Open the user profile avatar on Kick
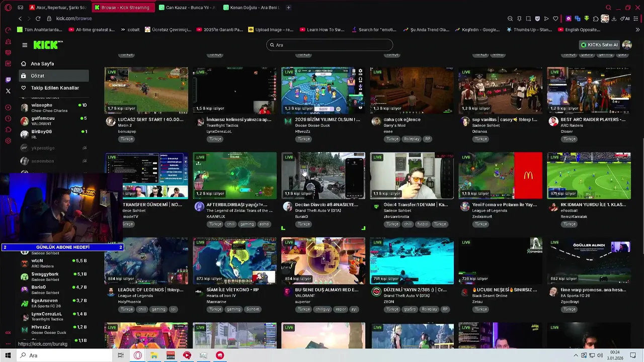 (626, 45)
